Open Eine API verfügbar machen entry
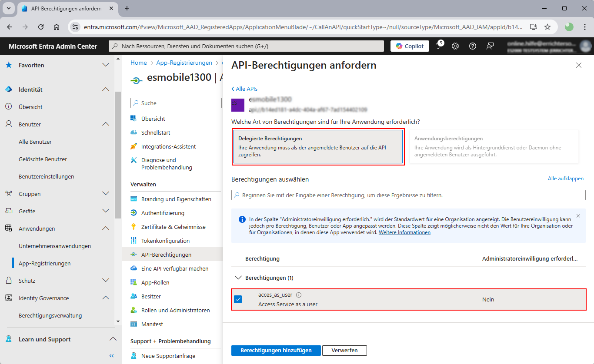This screenshot has width=594, height=364. point(176,268)
